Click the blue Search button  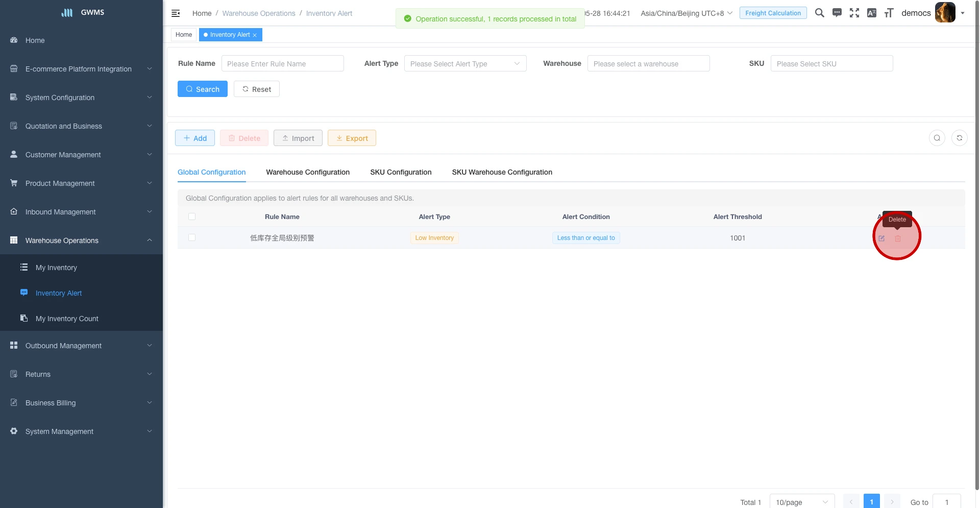pyautogui.click(x=203, y=89)
